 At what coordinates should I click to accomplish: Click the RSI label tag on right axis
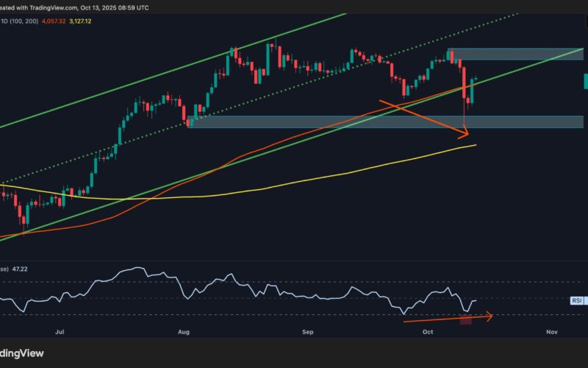pos(578,300)
